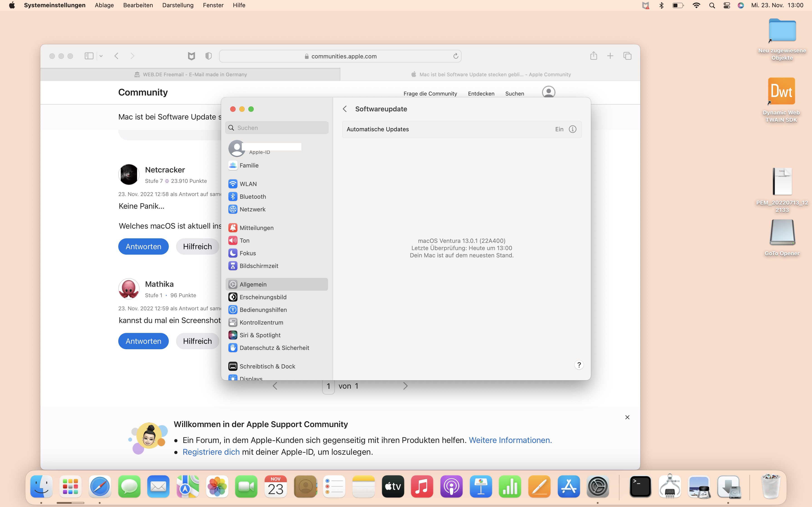Open Kontrollzentrum settings in sidebar
The height and width of the screenshot is (507, 812).
pos(261,322)
